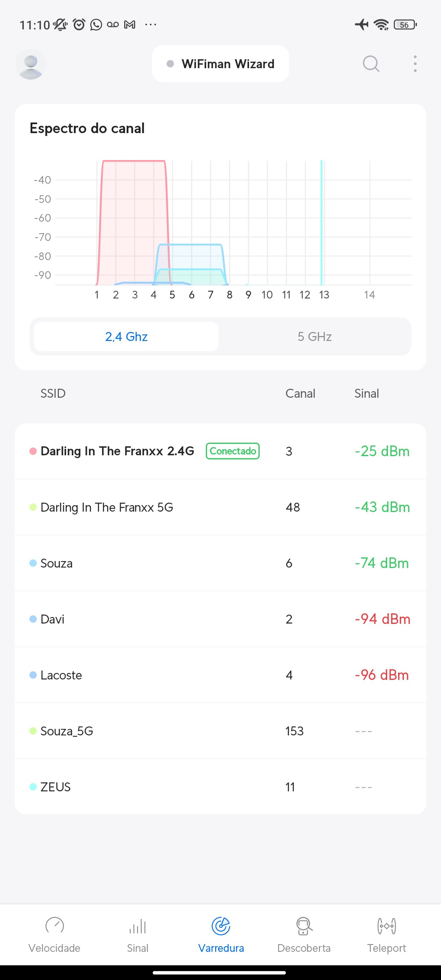
Task: Tap the Wi-Fi status bar icon
Action: (x=381, y=24)
